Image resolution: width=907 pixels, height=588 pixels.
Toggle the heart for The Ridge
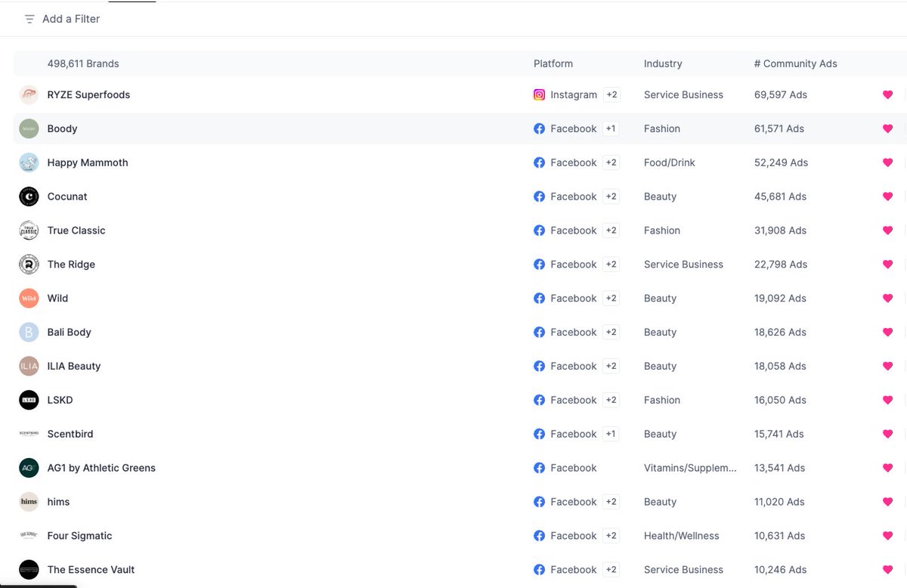coord(887,265)
